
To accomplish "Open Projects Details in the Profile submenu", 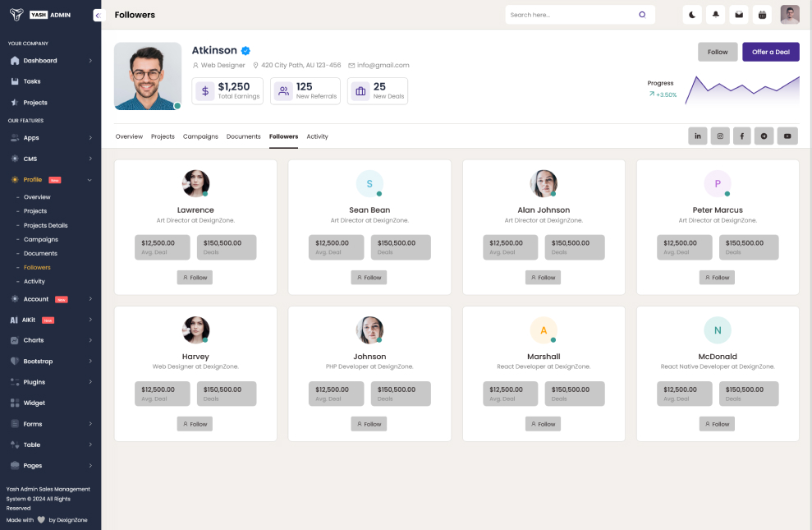I will [46, 225].
